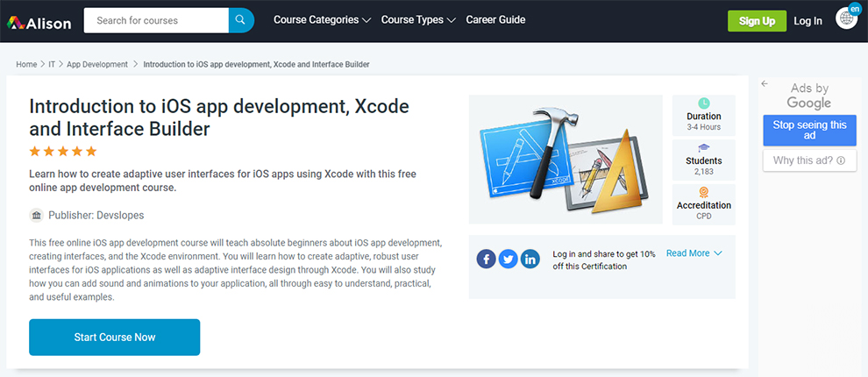This screenshot has height=377, width=868.
Task: Click the '3-4 Hours' duration value
Action: click(x=703, y=127)
